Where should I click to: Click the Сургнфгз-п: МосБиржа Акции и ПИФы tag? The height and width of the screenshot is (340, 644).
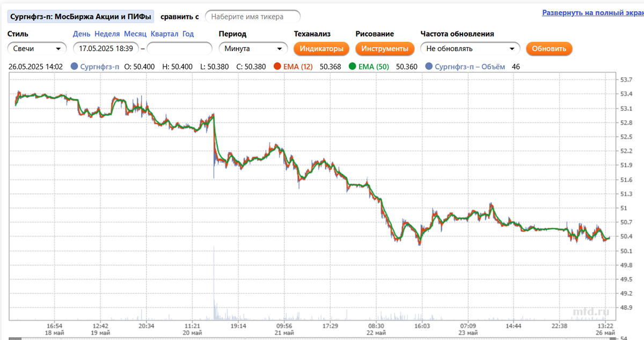(80, 17)
